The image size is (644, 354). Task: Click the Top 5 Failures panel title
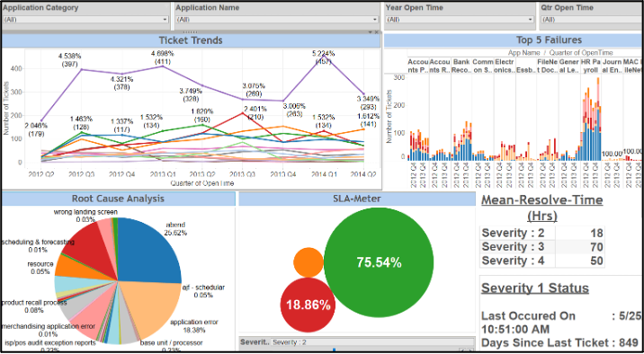click(x=550, y=40)
